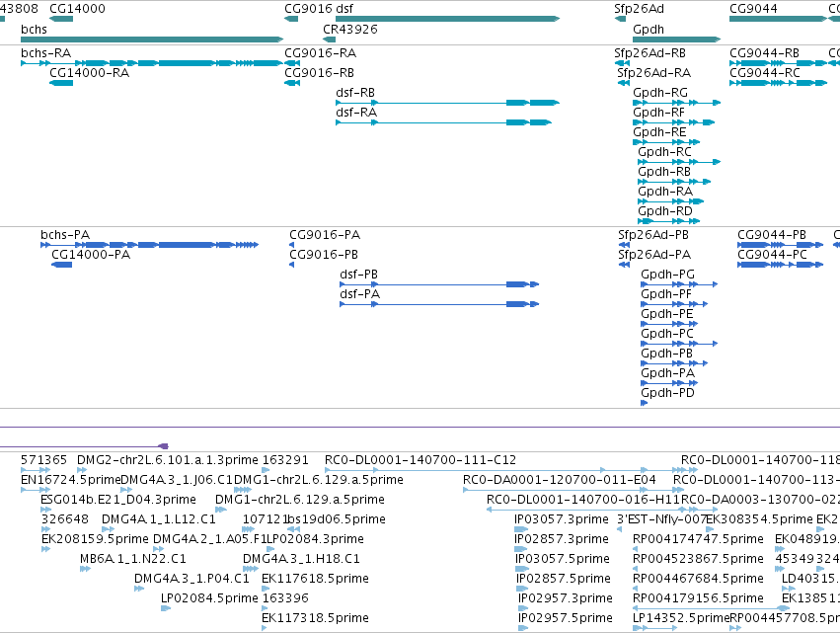Viewport: 840px width, 633px height.
Task: Click the Sfp26Ad gene label
Action: point(639,9)
